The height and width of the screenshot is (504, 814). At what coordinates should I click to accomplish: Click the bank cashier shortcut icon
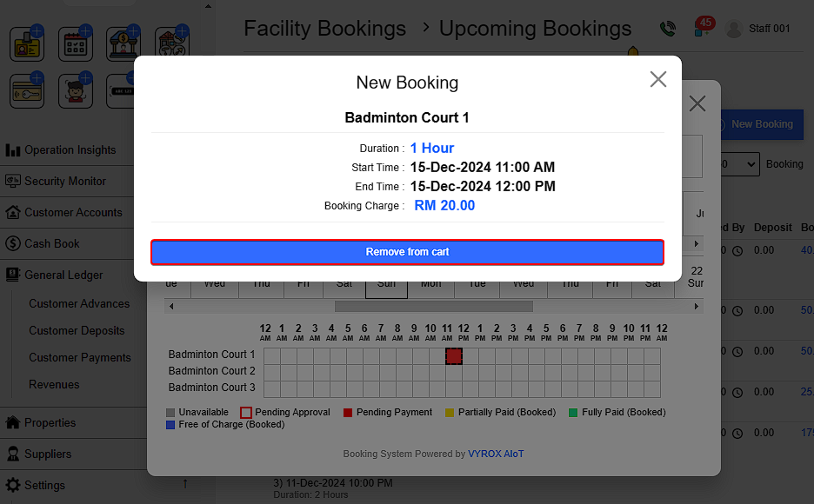pos(123,44)
